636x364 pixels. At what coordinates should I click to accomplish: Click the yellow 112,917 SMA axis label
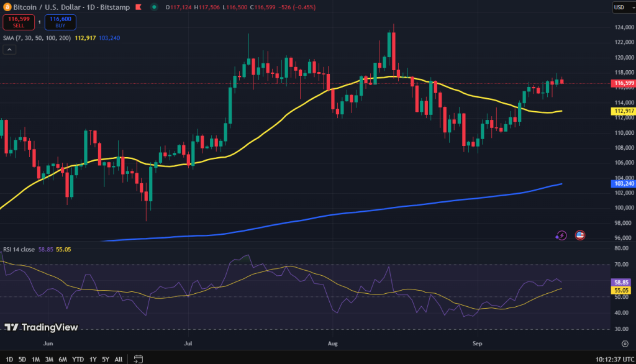pos(624,111)
